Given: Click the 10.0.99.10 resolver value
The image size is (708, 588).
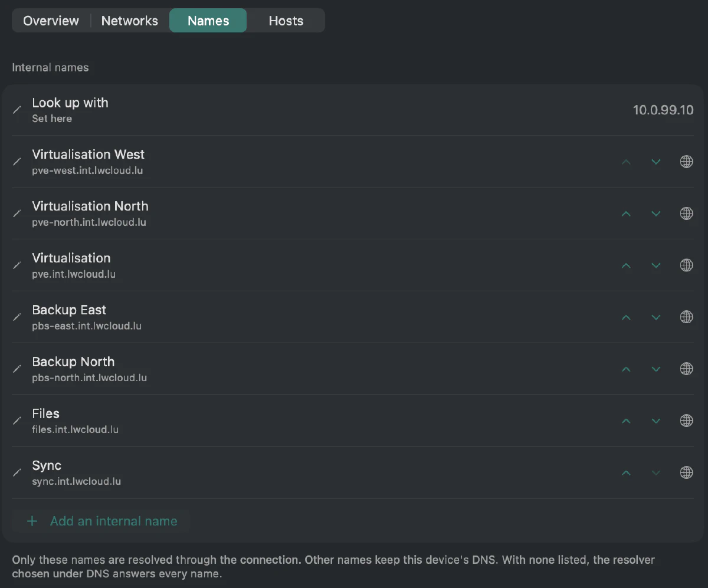Looking at the screenshot, I should pos(663,110).
